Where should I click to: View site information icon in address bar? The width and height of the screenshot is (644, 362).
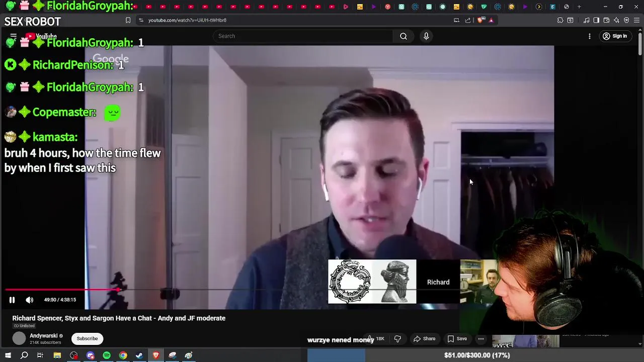click(x=141, y=20)
